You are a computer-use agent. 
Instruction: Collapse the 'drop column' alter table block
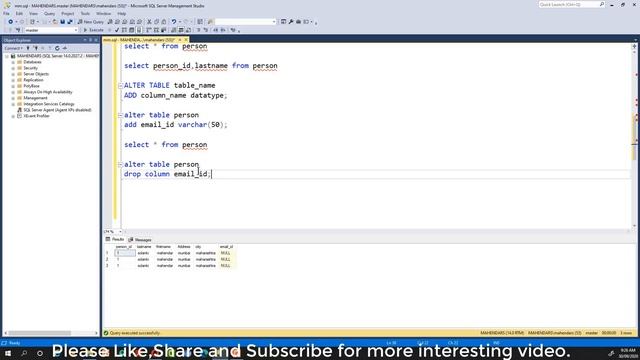pyautogui.click(x=120, y=164)
